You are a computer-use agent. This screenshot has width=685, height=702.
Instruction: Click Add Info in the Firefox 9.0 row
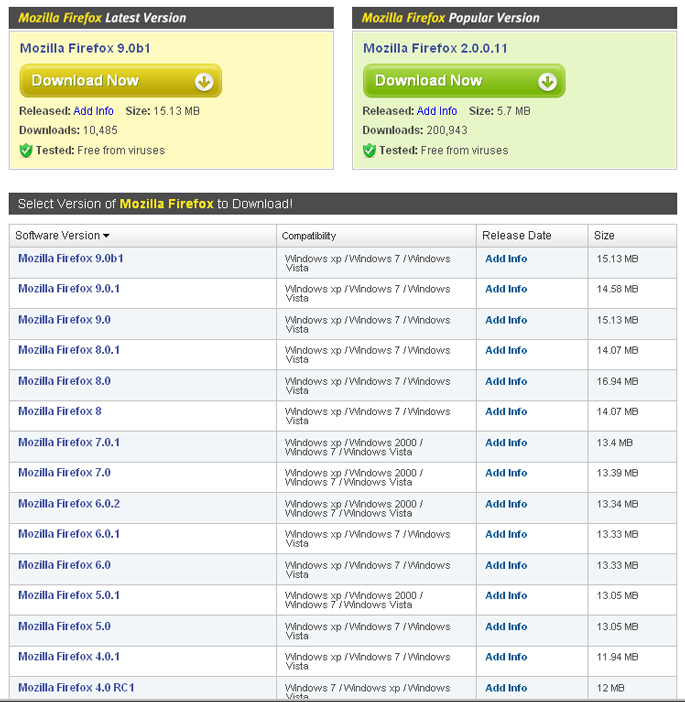pos(506,320)
